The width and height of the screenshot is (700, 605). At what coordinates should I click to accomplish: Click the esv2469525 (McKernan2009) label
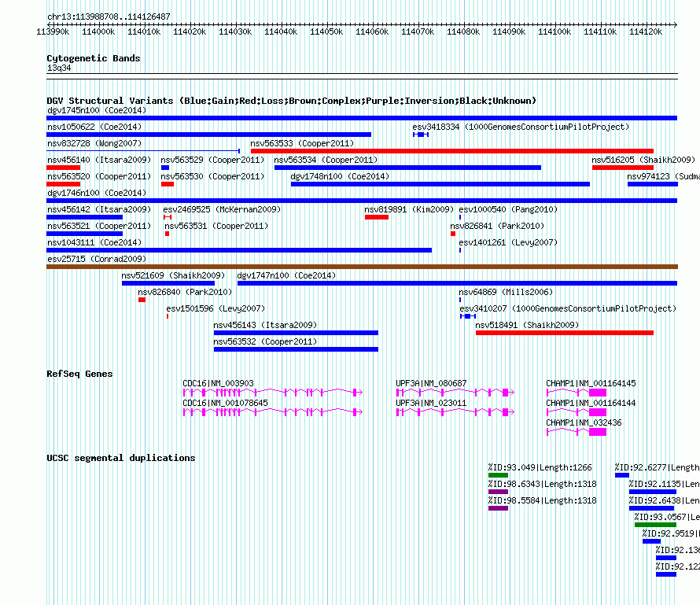[x=222, y=209]
